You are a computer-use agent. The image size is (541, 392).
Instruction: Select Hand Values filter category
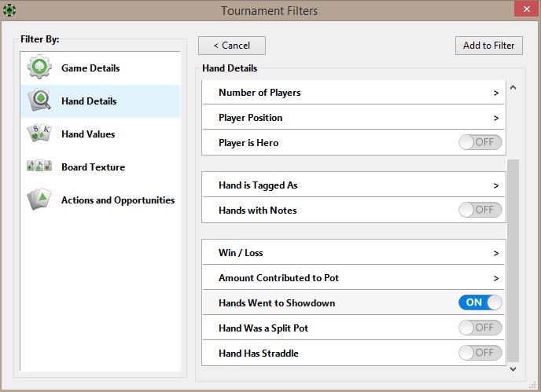pyautogui.click(x=88, y=134)
